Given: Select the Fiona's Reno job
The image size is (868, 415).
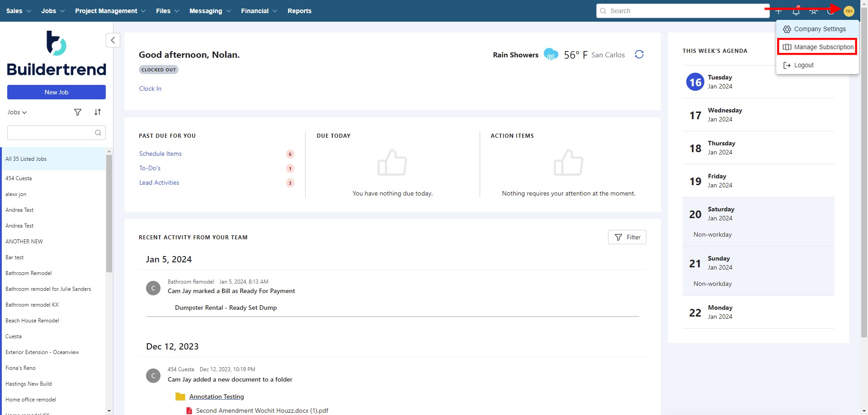Looking at the screenshot, I should (x=54, y=368).
